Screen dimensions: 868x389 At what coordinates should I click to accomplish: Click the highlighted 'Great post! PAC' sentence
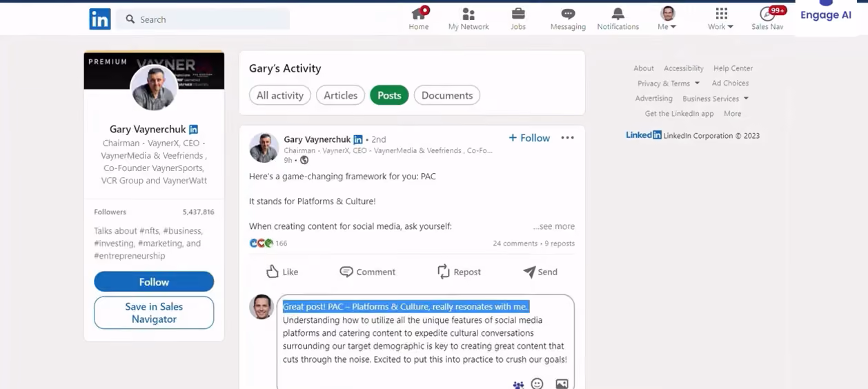(x=406, y=307)
